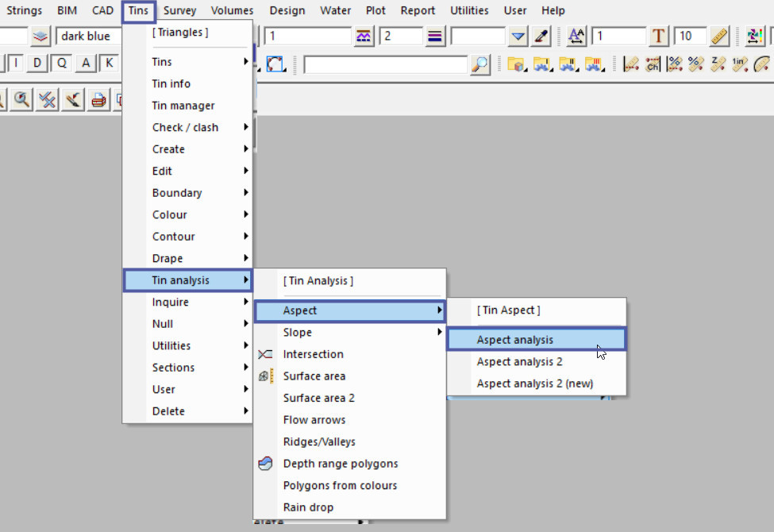
Task: Select Aspect analysis 2 (new)
Action: (537, 384)
